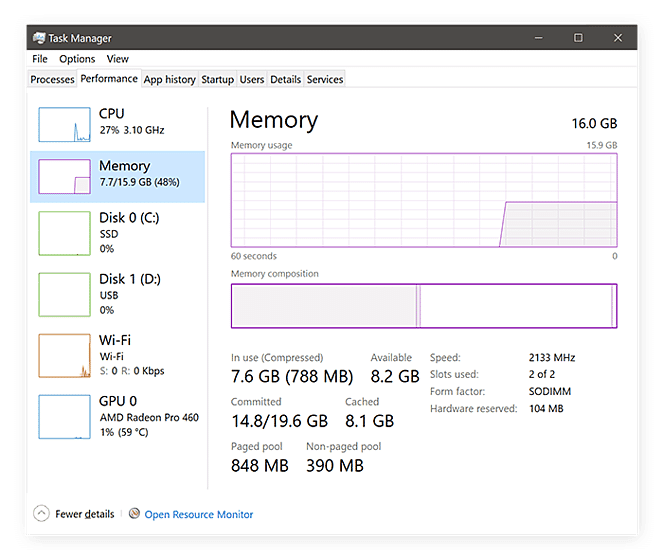The width and height of the screenshot is (663, 558).
Task: Switch to the Processes tab
Action: point(52,79)
